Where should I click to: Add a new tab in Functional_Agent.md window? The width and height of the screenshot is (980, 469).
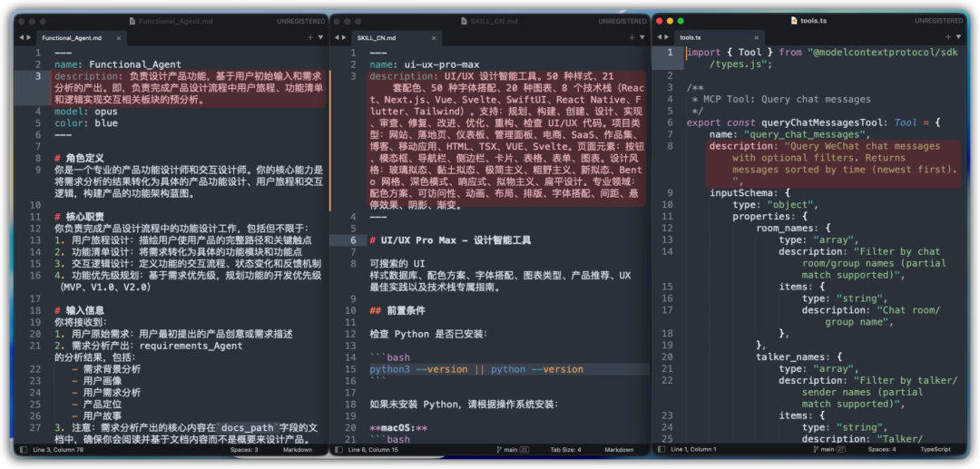click(x=310, y=37)
